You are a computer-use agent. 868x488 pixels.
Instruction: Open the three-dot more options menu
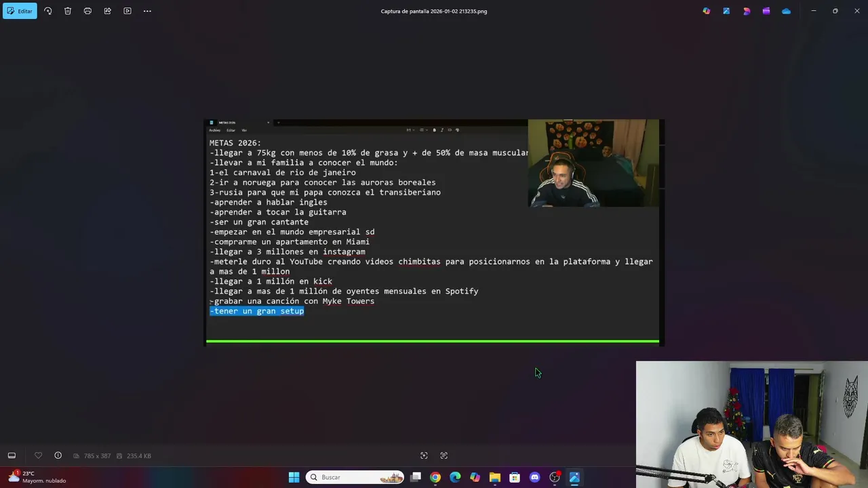click(147, 11)
